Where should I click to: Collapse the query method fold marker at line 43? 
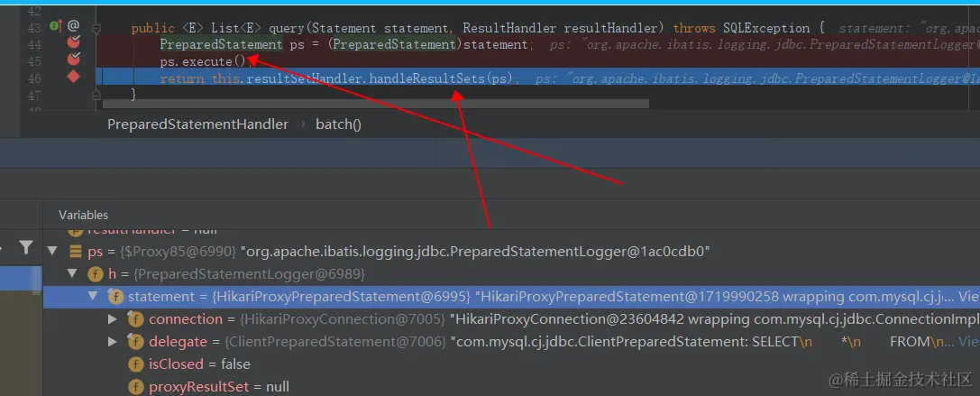coord(96,28)
